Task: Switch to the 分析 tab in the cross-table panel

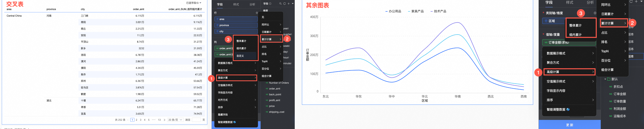Action: pyautogui.click(x=252, y=4)
